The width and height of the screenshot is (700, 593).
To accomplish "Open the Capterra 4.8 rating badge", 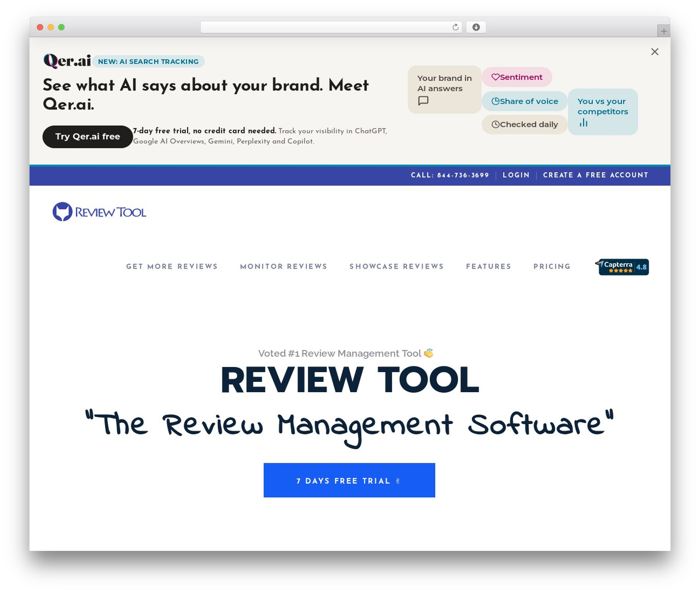I will tap(622, 266).
